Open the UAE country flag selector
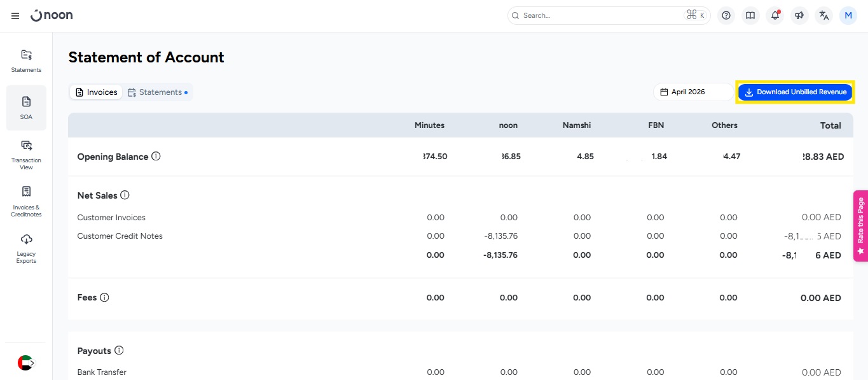Viewport: 868px width, 380px height. [26, 363]
